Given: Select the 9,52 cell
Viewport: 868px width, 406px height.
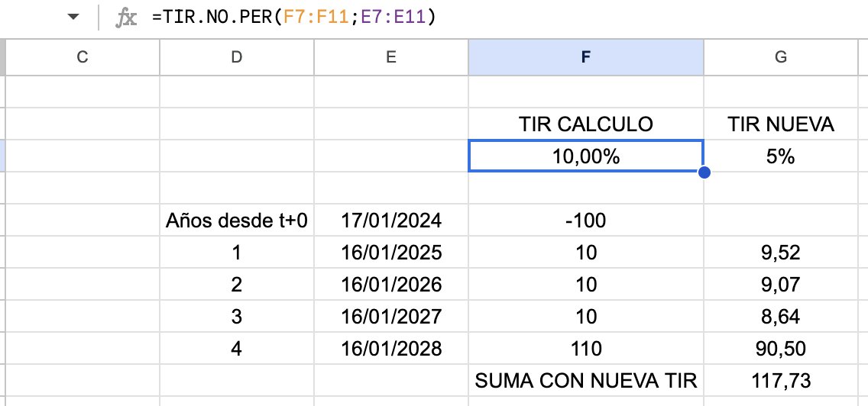Looking at the screenshot, I should point(781,253).
